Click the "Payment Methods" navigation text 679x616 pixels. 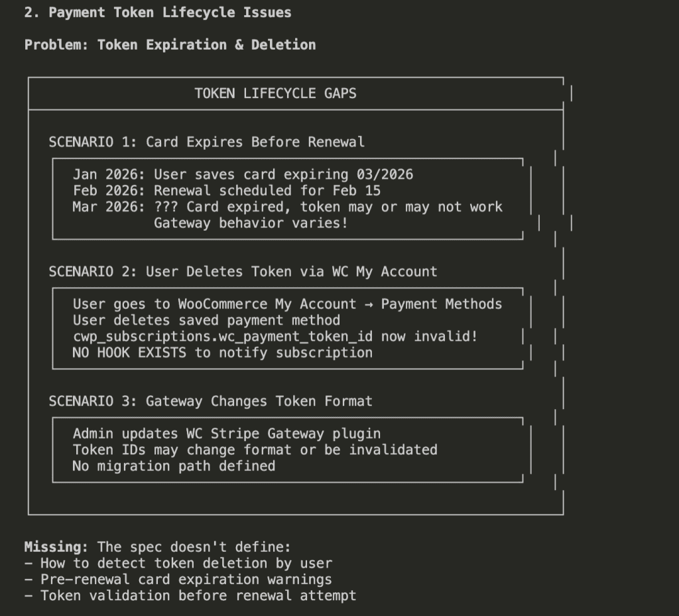441,304
